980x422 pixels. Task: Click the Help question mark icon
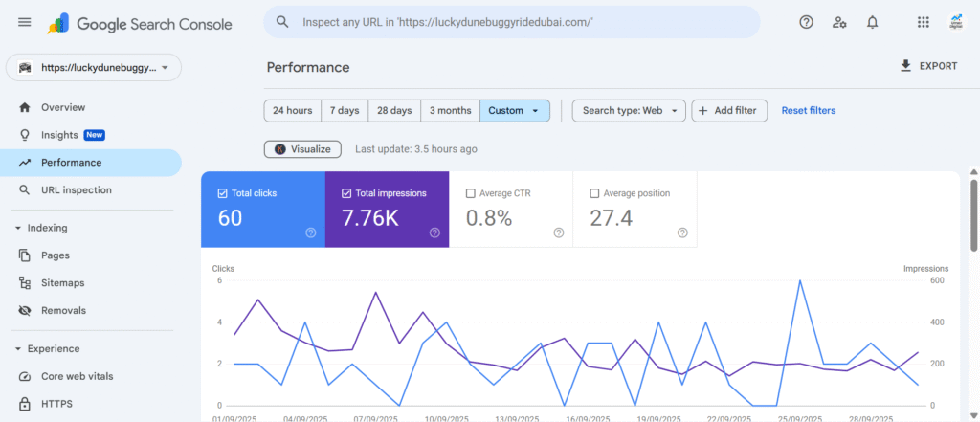pos(806,22)
